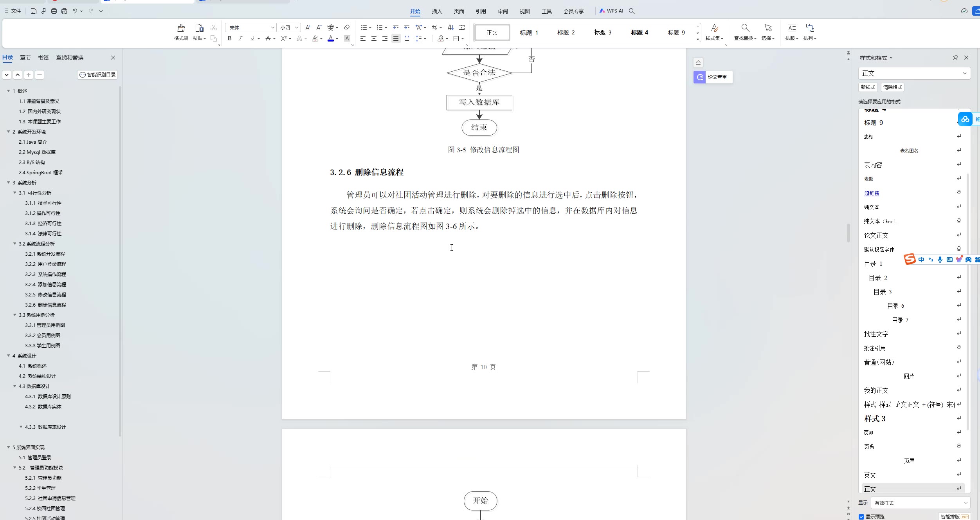Image resolution: width=980 pixels, height=520 pixels.
Task: Click the Paste (粘贴) clipboard icon
Action: click(199, 28)
